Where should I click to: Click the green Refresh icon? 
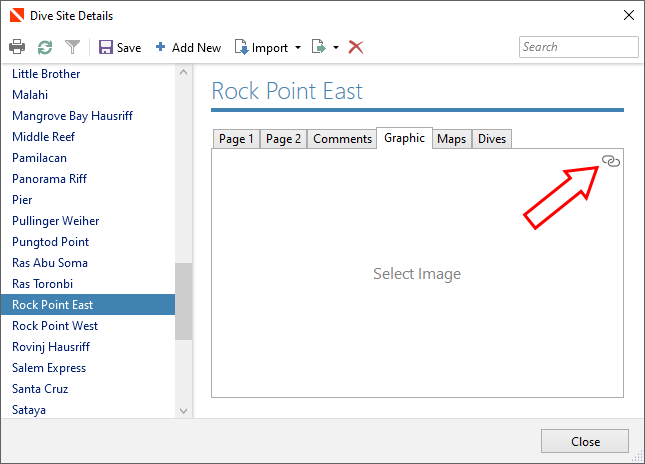pos(45,47)
